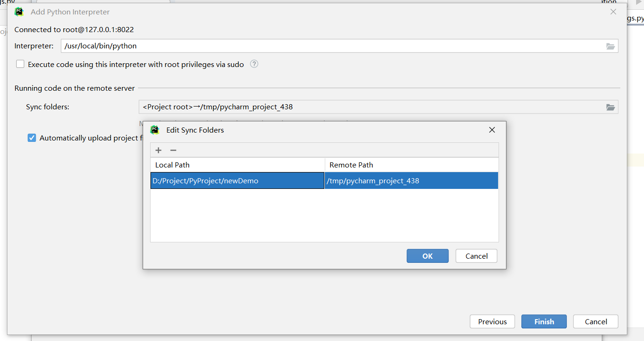Click OK in Edit Sync Folders
This screenshot has height=341, width=644.
click(427, 256)
